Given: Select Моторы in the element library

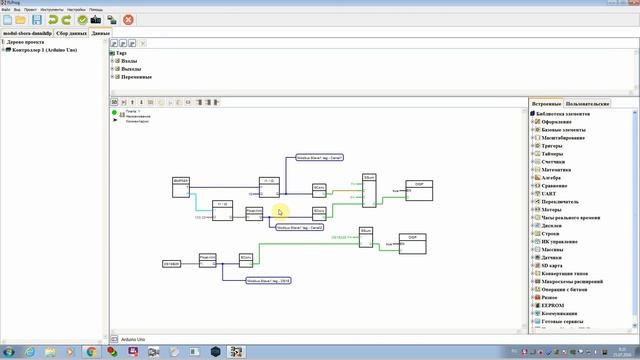Looking at the screenshot, I should 551,210.
